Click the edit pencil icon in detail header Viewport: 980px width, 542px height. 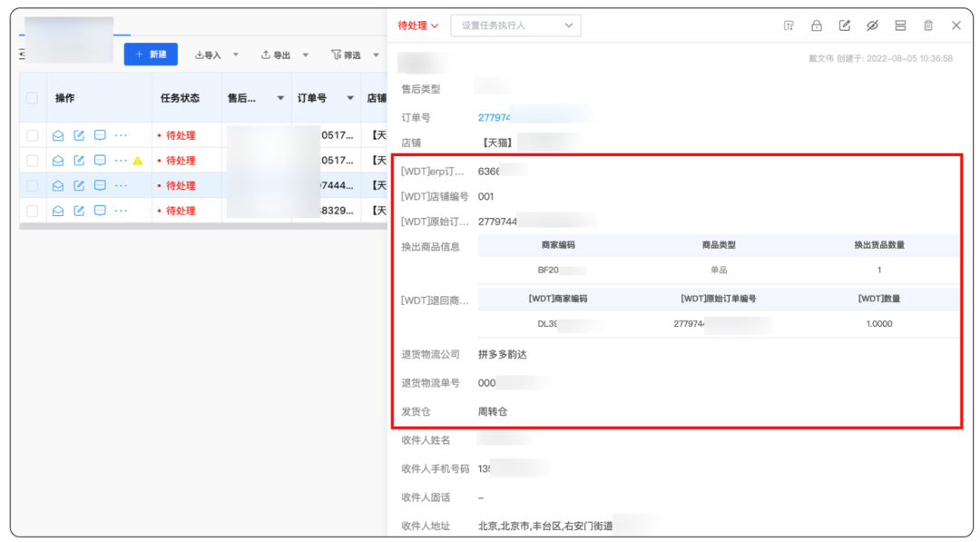(845, 25)
